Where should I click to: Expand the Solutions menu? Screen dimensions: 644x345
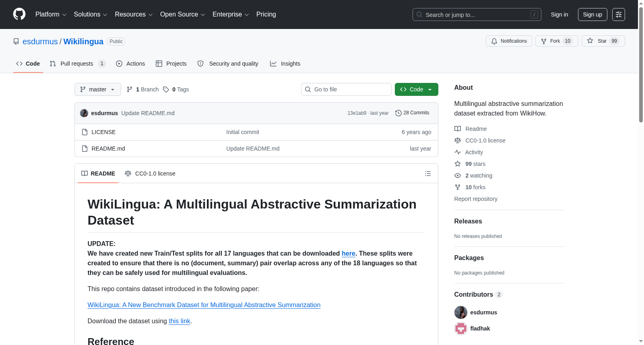point(91,14)
